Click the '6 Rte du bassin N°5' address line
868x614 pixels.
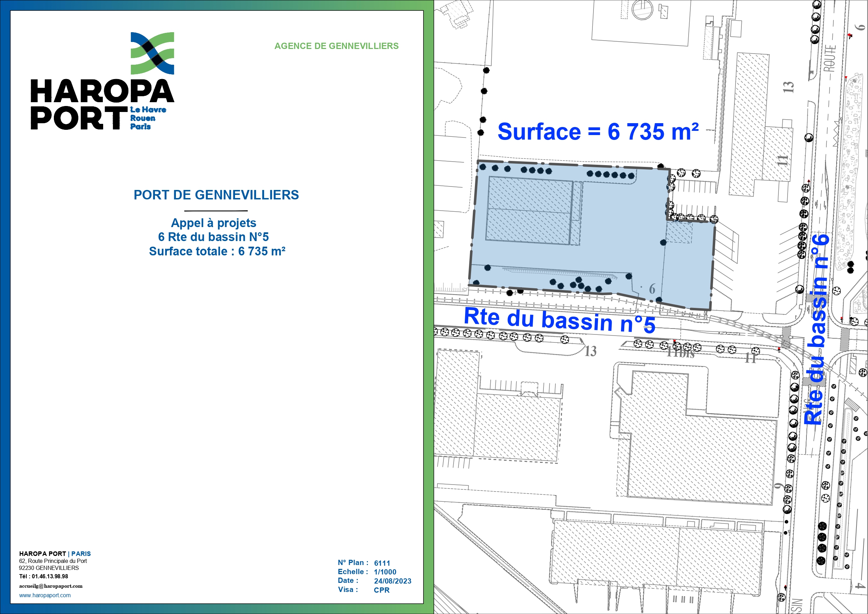pos(213,237)
